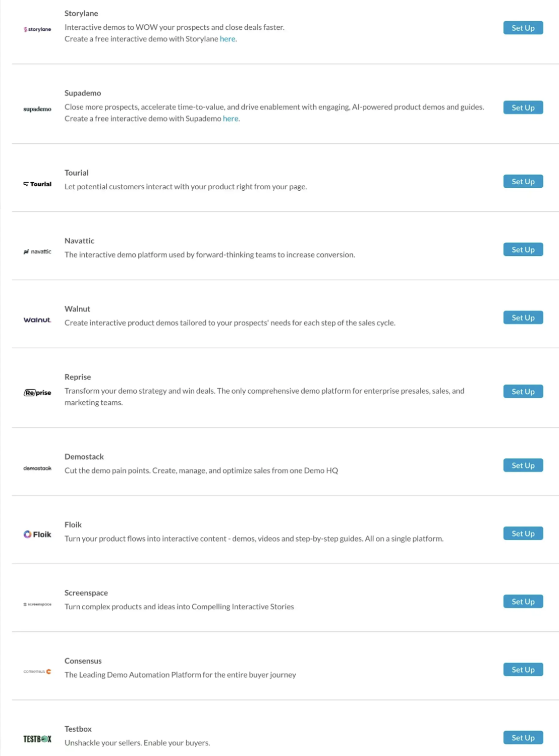Image resolution: width=559 pixels, height=756 pixels.
Task: Set Up the Demostack integration
Action: 523,465
